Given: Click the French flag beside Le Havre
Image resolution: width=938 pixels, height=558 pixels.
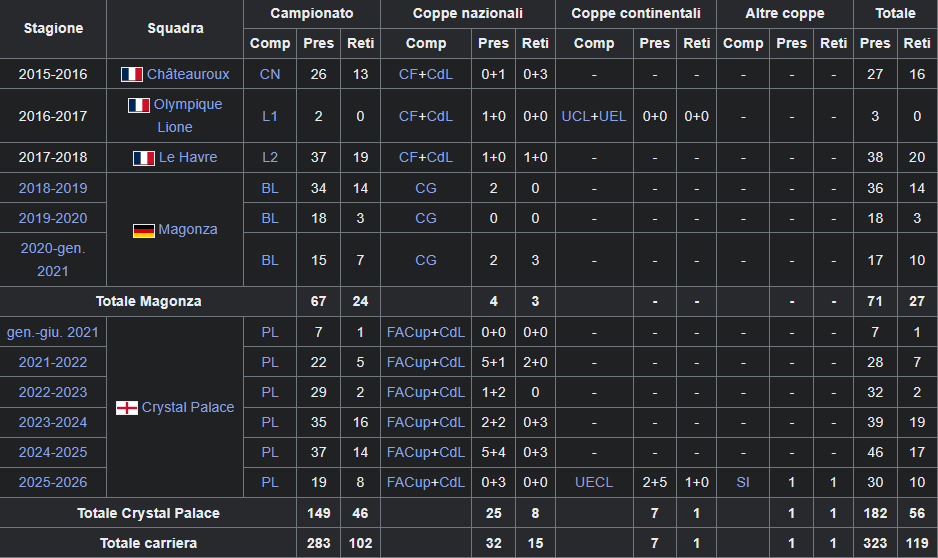Looking at the screenshot, I should [x=144, y=157].
